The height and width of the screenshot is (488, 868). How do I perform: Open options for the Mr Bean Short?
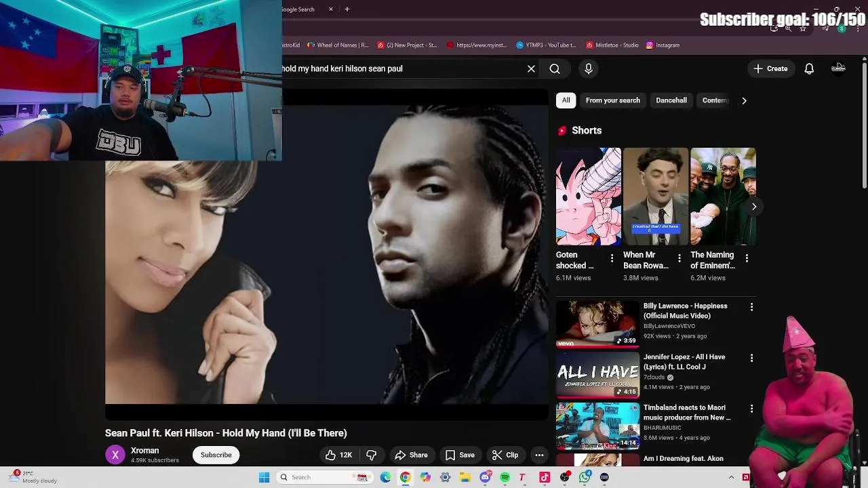[x=679, y=258]
